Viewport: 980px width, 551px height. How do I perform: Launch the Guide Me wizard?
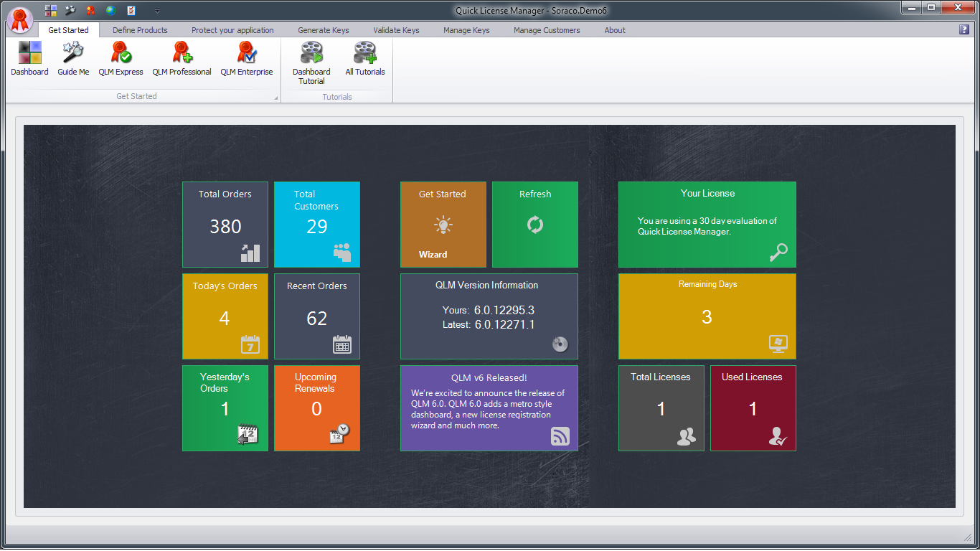[x=73, y=59]
